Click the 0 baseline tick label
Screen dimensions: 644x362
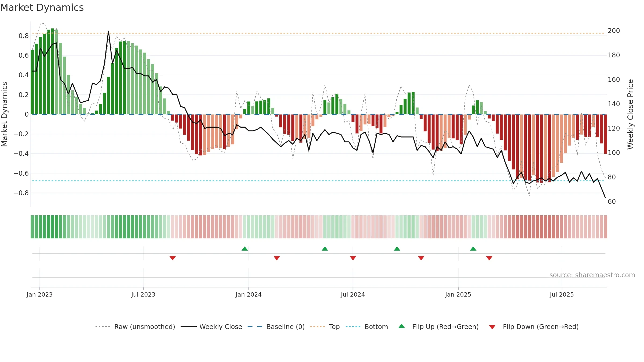click(x=27, y=114)
